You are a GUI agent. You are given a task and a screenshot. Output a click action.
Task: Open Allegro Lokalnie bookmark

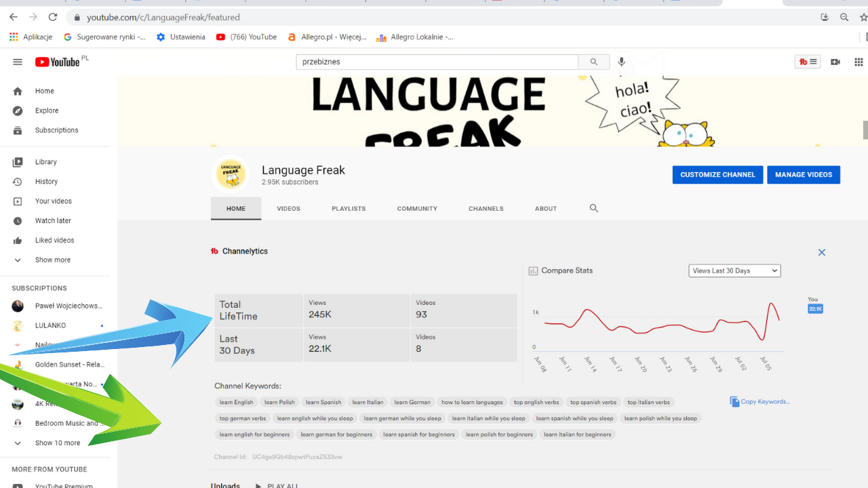coord(415,37)
